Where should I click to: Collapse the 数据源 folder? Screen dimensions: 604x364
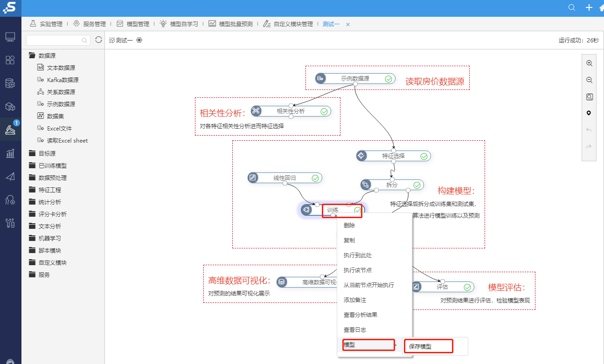click(x=32, y=55)
